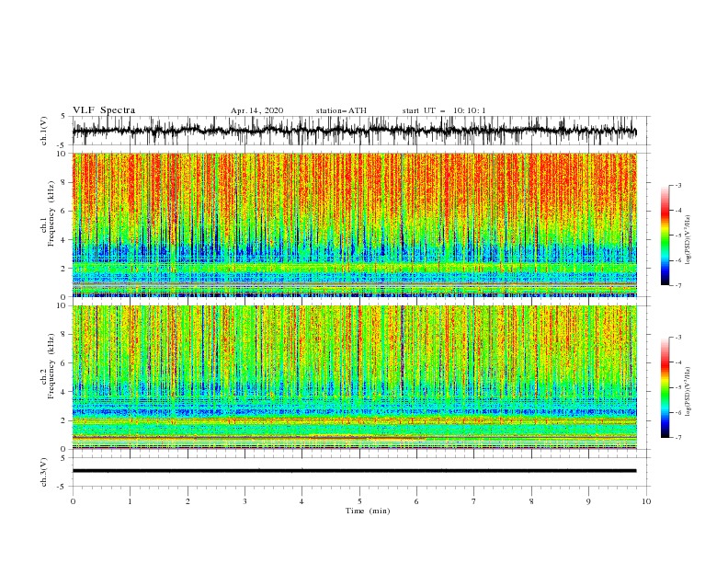Click time axis tick label "3"
This screenshot has height=563, width=728.
pyautogui.click(x=245, y=501)
